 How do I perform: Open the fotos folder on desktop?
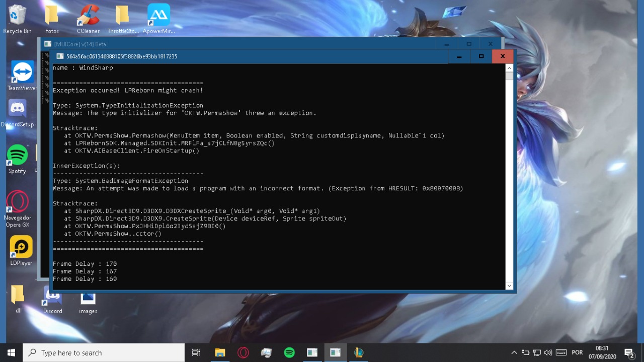(x=52, y=20)
